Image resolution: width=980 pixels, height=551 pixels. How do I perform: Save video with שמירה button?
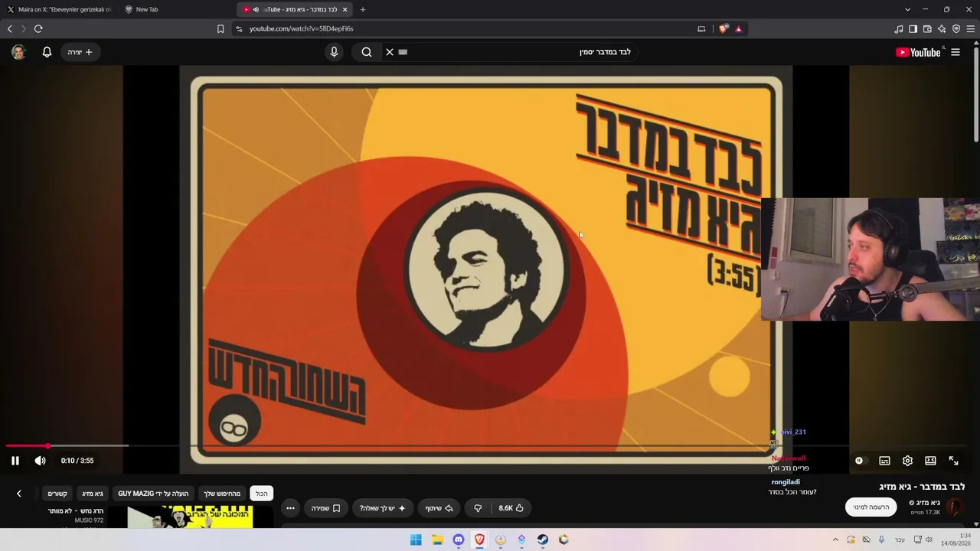(x=325, y=508)
